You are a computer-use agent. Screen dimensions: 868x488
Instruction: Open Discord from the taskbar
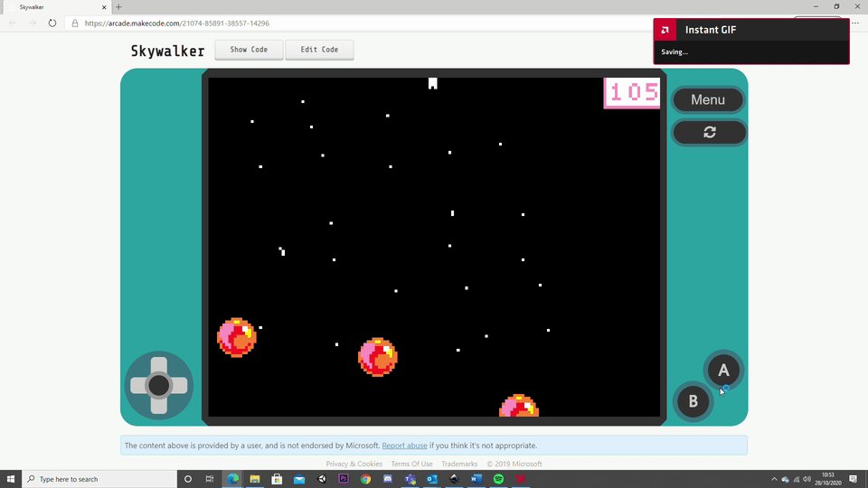[x=388, y=479]
